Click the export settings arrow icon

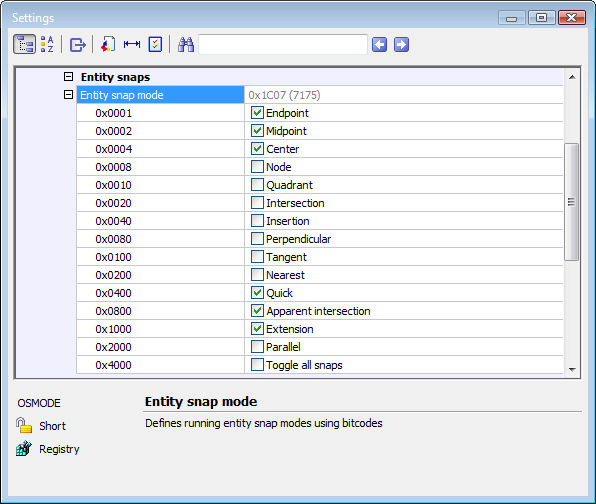[78, 45]
